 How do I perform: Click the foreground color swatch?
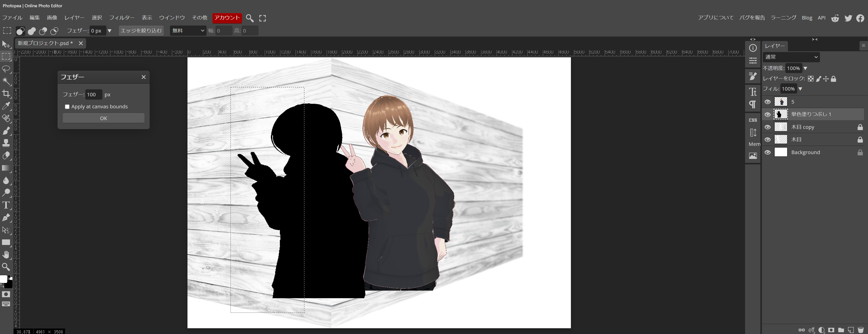click(3, 279)
